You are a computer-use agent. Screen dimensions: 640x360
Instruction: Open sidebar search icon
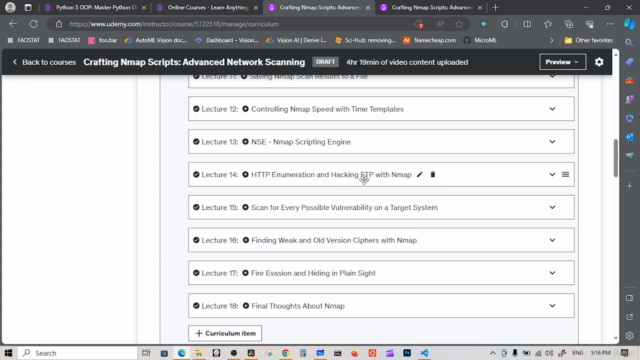click(629, 42)
